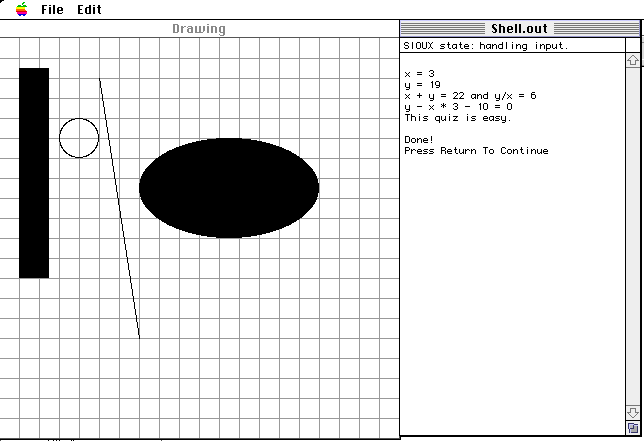Click the scroll down arrow in Shell.out
This screenshot has height=441, width=644.
pos(632,412)
